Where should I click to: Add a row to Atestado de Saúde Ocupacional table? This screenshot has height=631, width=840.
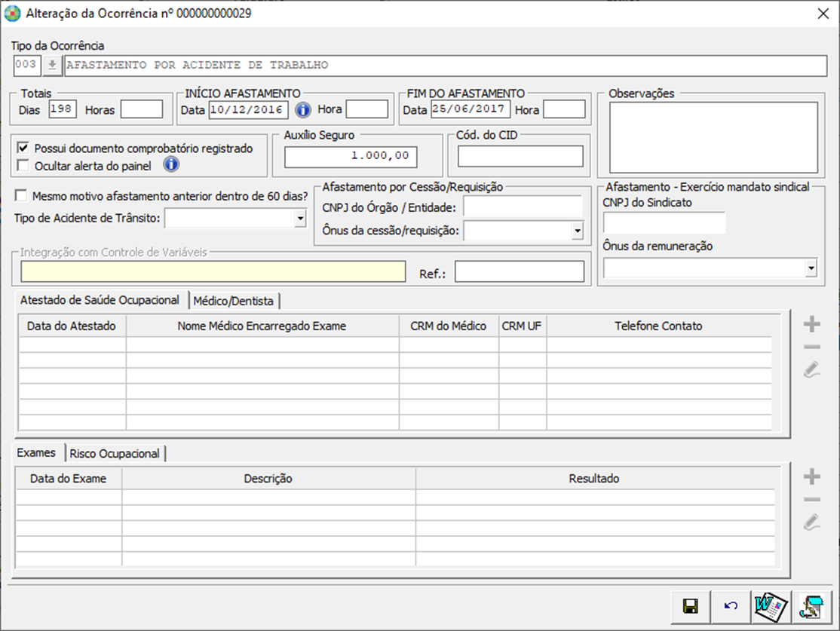(811, 324)
